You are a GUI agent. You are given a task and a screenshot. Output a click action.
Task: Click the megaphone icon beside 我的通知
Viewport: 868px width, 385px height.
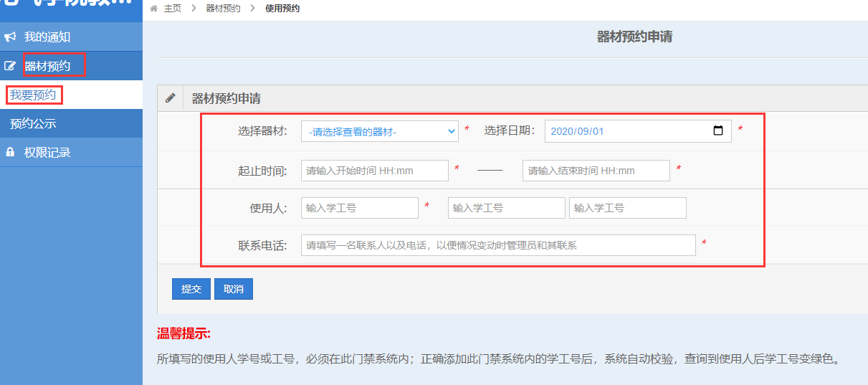tap(10, 37)
